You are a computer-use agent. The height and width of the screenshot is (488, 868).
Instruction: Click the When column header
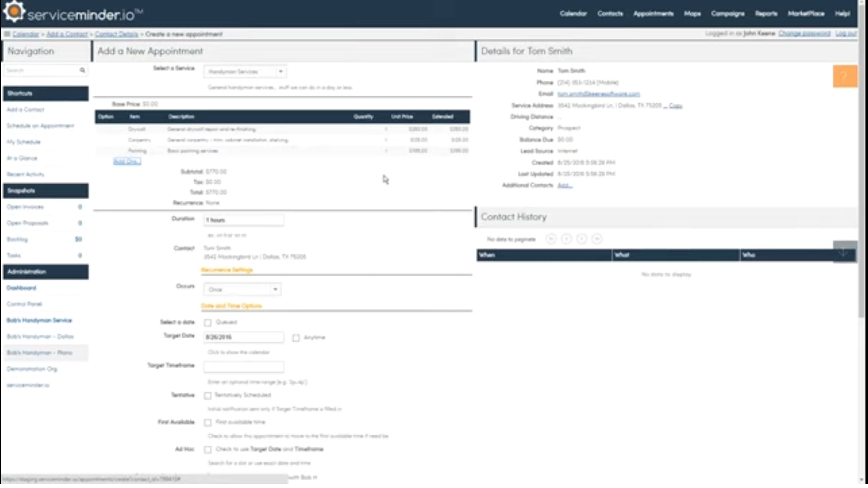[544, 255]
